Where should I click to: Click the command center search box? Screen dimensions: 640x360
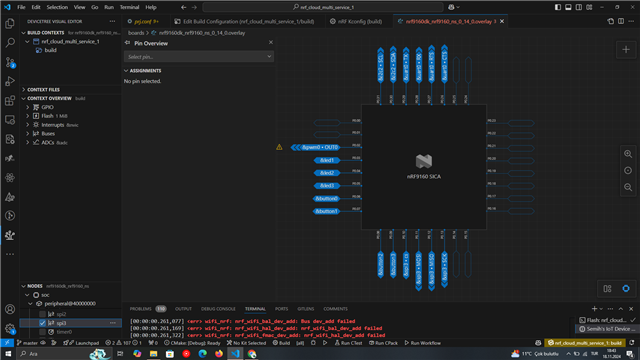click(323, 7)
